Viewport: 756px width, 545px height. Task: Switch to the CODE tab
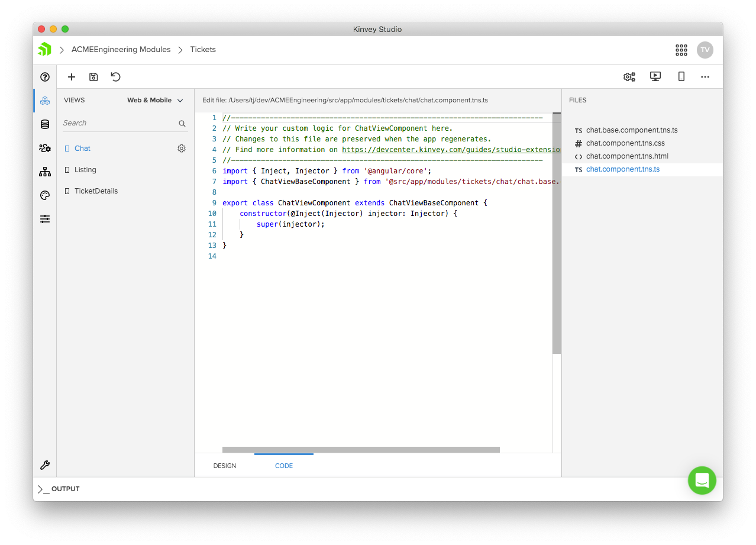point(284,466)
